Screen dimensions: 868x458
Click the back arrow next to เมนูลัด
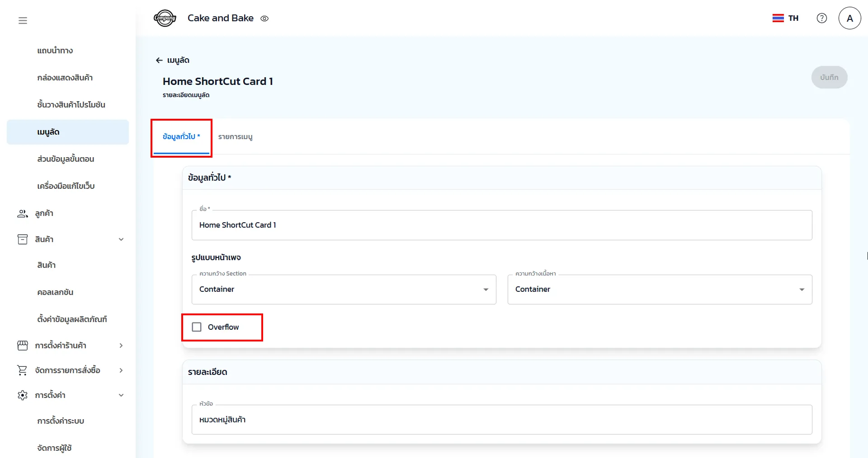[159, 60]
